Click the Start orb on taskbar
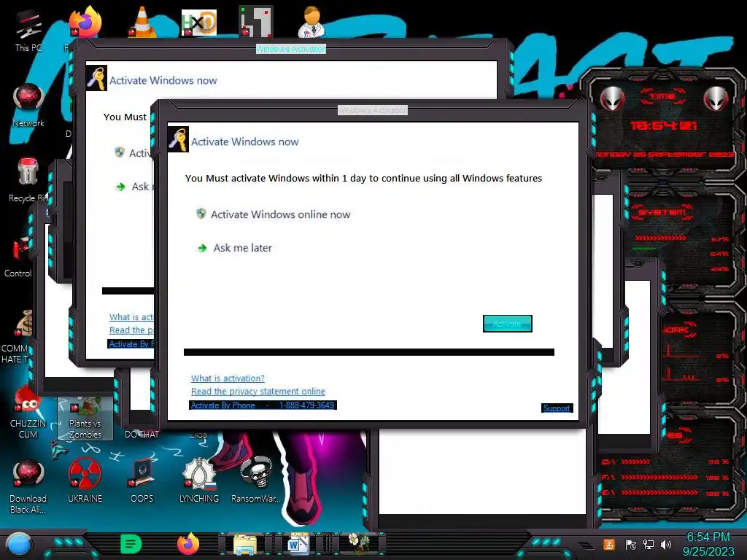 point(19,544)
